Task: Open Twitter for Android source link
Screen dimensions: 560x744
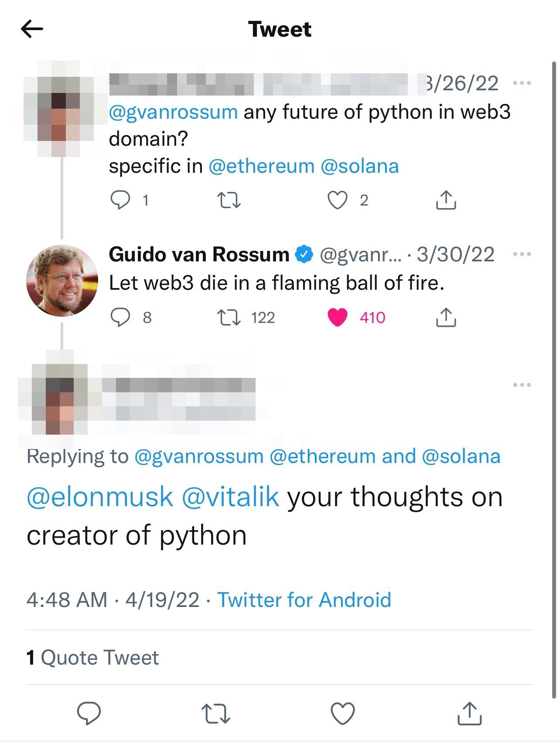Action: [x=304, y=600]
